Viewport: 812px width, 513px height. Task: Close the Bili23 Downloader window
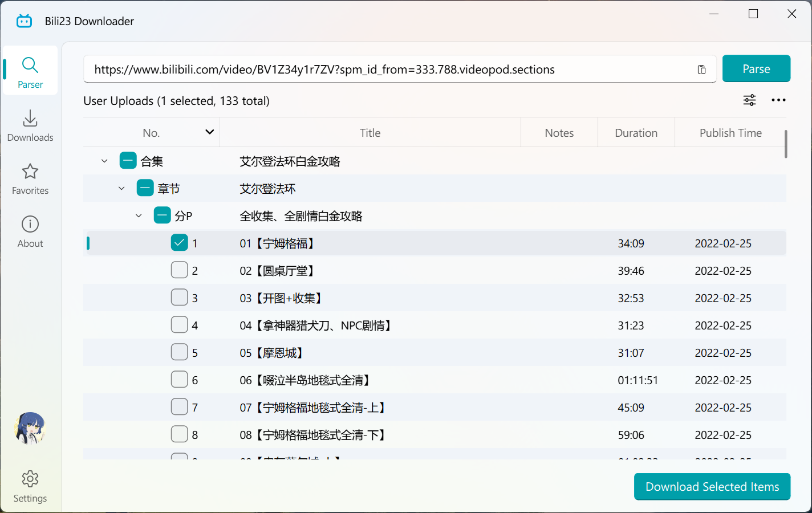791,14
